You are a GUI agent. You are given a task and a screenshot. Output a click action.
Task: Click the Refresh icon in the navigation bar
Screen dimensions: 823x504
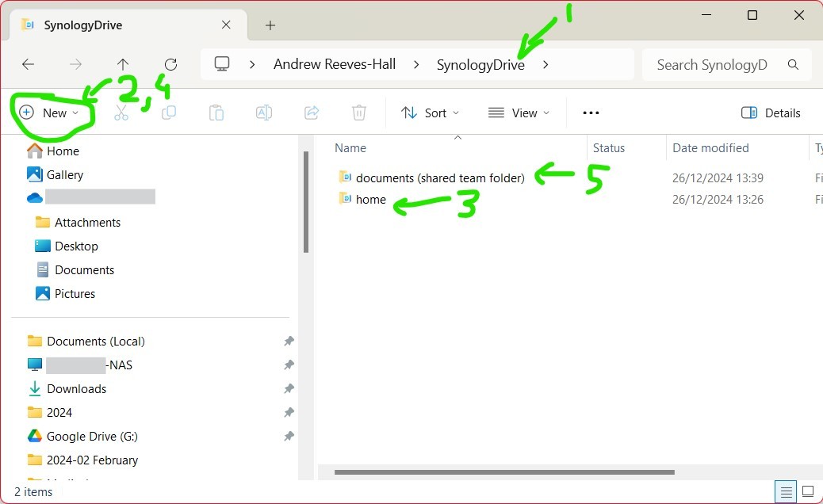[170, 65]
